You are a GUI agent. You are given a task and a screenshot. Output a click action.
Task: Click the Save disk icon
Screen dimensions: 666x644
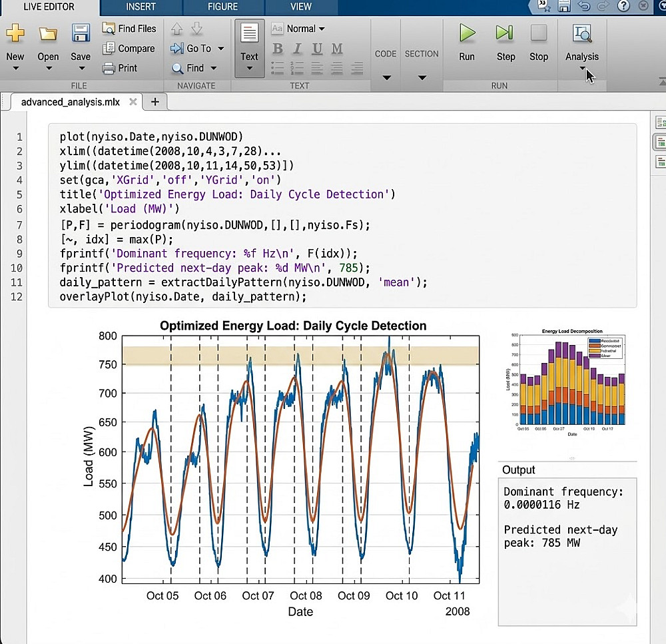click(x=81, y=33)
